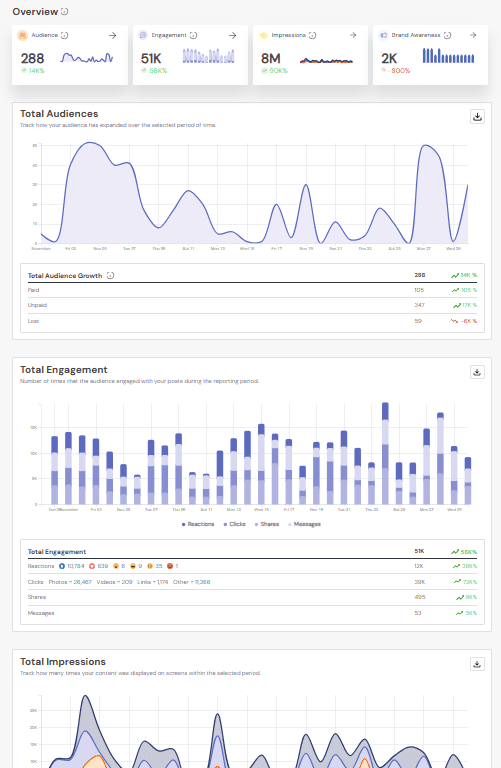This screenshot has width=501, height=768.
Task: Toggle the Clicks legend series
Action: (235, 524)
